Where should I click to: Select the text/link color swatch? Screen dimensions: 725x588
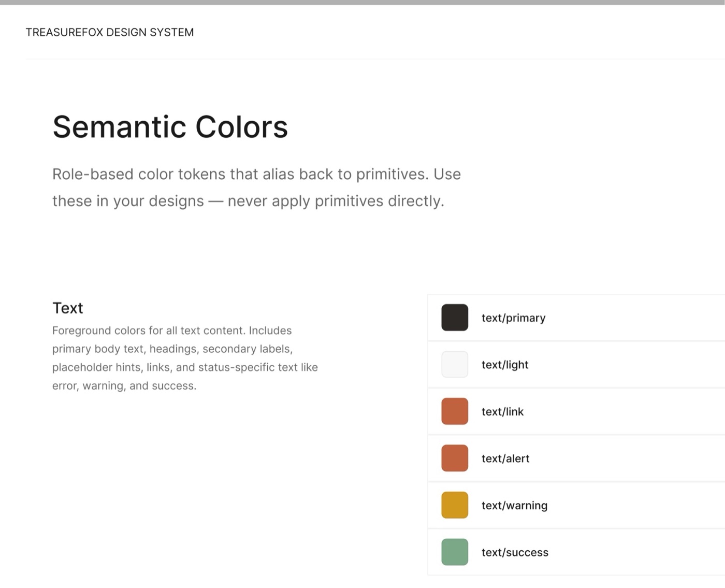coord(455,411)
